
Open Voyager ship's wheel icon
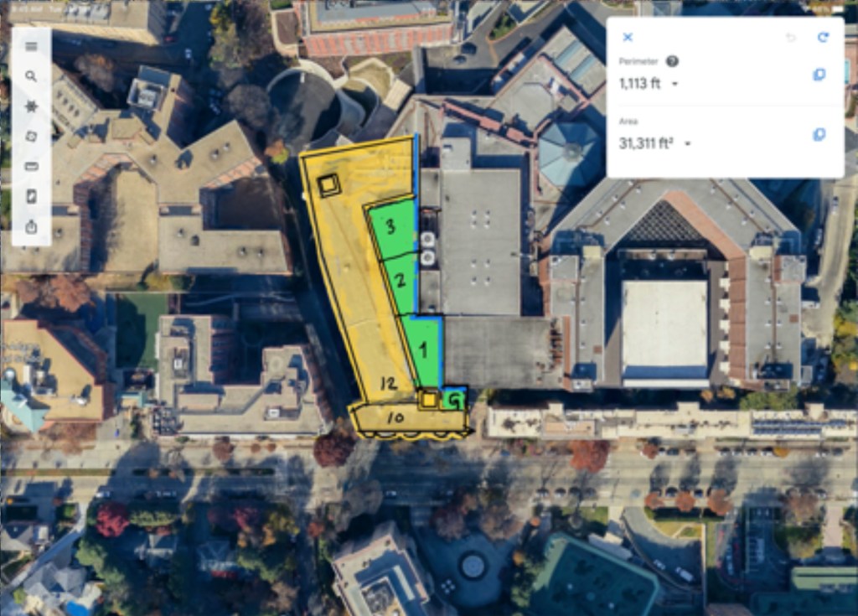coord(31,106)
